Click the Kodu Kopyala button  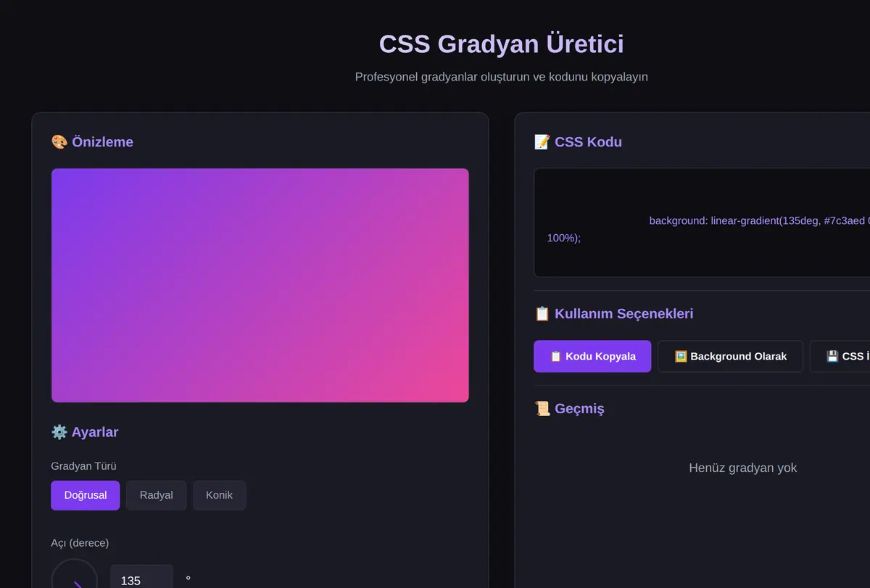pyautogui.click(x=592, y=356)
